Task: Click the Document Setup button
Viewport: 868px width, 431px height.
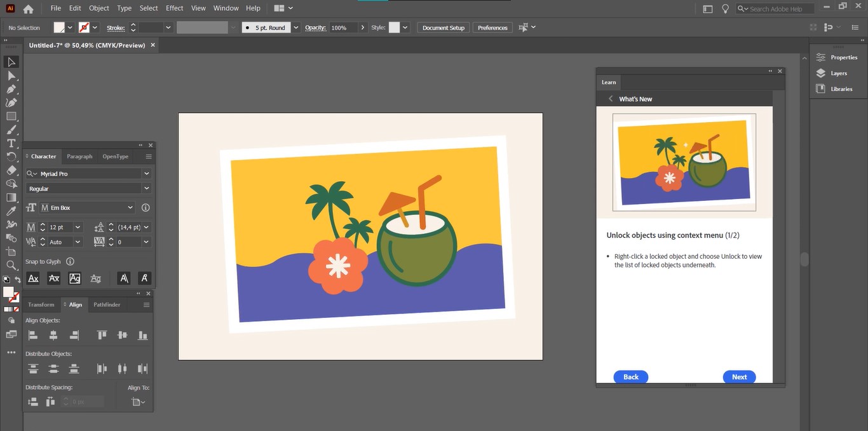Action: coord(443,28)
